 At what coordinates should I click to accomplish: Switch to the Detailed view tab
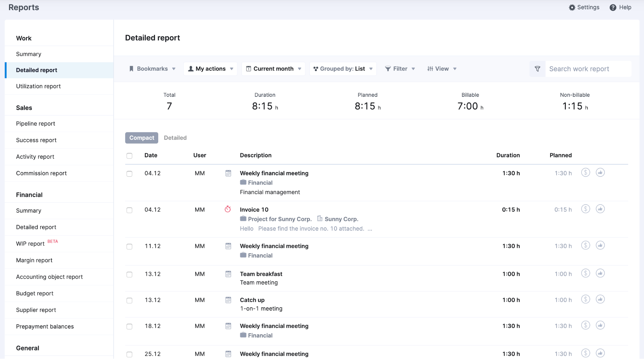175,137
